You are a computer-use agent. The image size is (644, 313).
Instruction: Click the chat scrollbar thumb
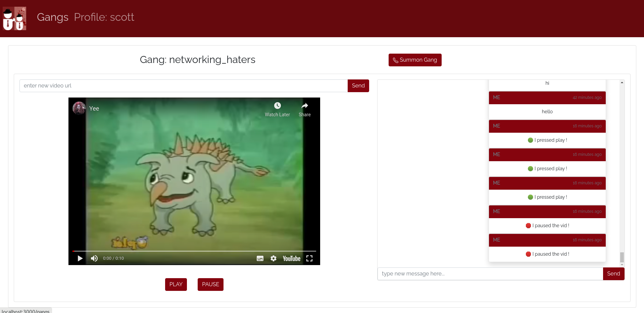(x=622, y=257)
